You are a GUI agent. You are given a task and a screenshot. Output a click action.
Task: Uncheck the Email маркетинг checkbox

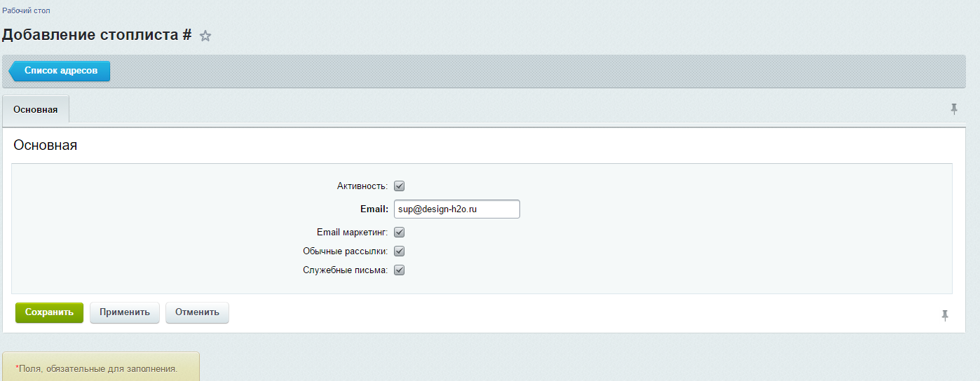tap(400, 233)
